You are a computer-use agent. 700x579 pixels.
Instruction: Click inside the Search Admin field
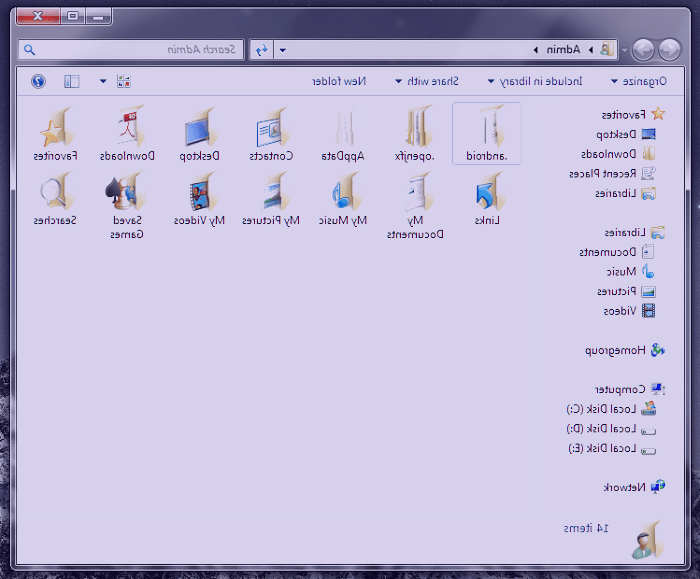(x=140, y=49)
